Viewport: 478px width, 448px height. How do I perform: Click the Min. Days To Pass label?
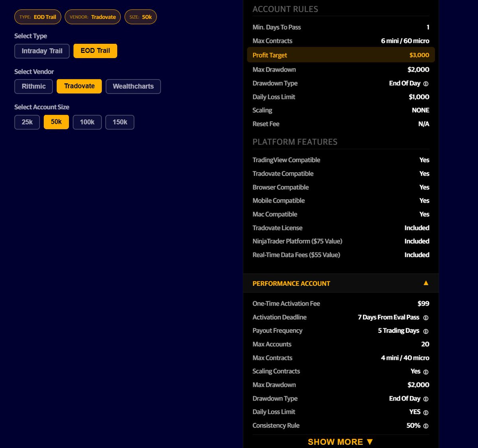click(x=276, y=27)
